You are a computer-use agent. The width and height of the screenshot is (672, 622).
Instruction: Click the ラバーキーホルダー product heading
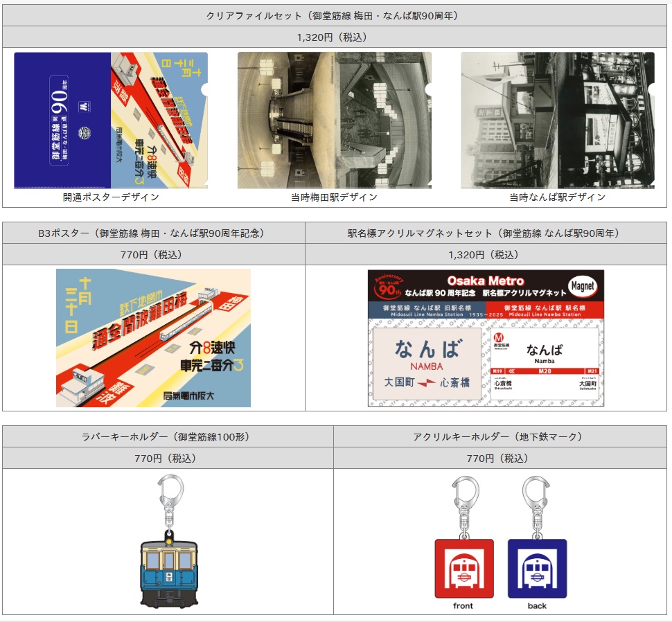[x=165, y=436]
